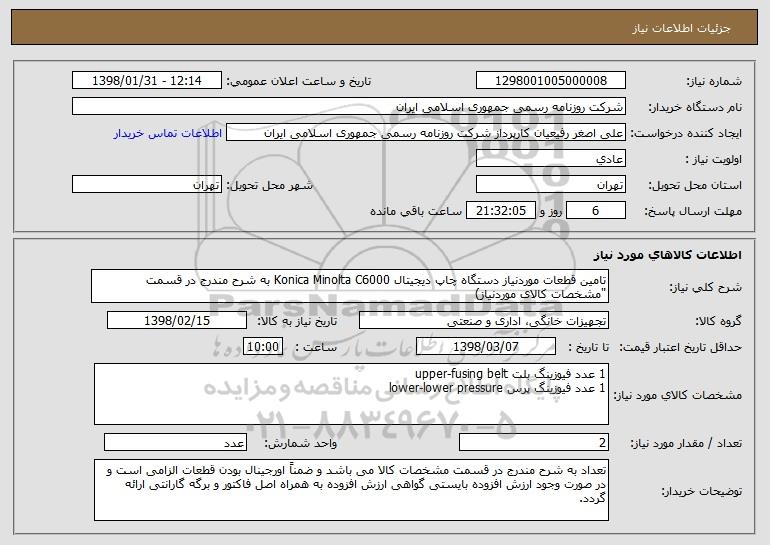Select the quantity field showing 2

pos(534,442)
